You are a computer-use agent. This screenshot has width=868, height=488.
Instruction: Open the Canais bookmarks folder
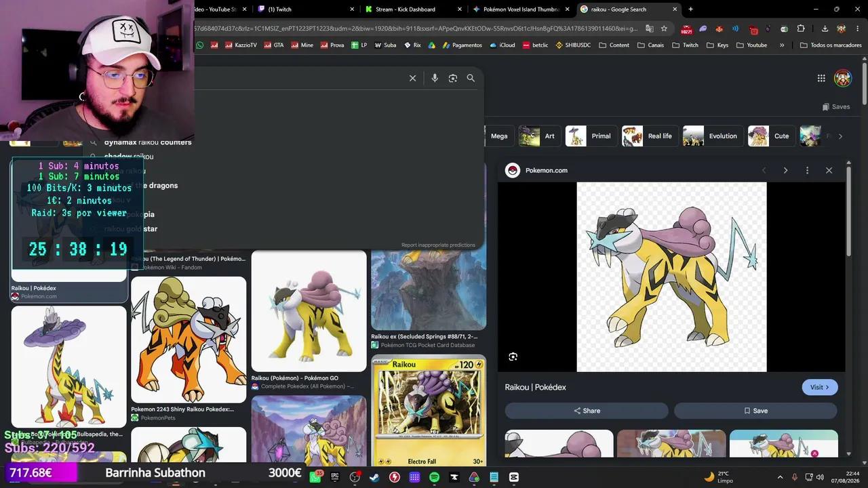[x=650, y=45]
